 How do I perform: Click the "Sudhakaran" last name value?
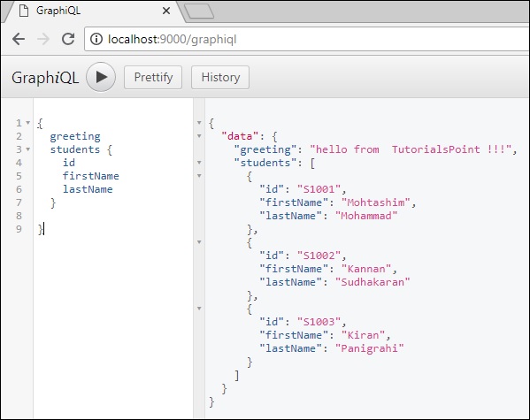coord(373,282)
